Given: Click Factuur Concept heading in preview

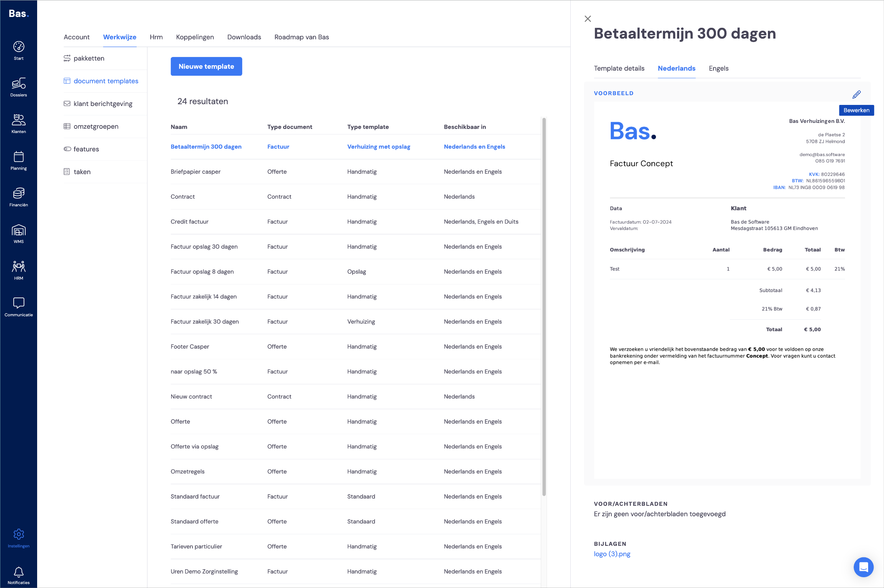Looking at the screenshot, I should point(641,164).
